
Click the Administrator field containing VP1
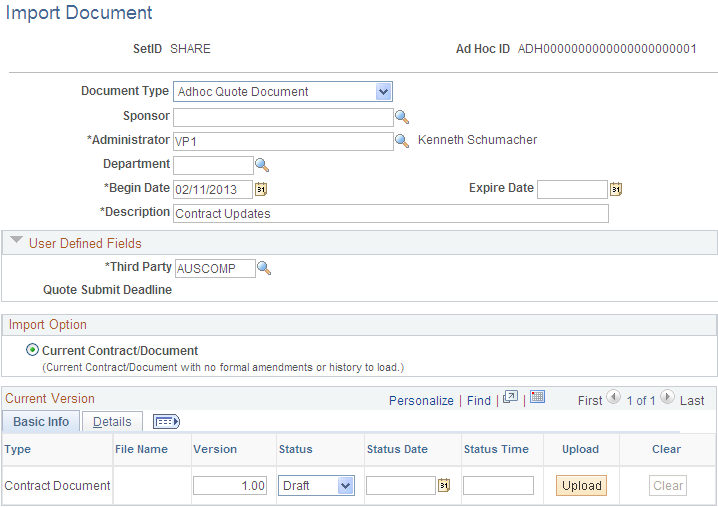tap(283, 141)
